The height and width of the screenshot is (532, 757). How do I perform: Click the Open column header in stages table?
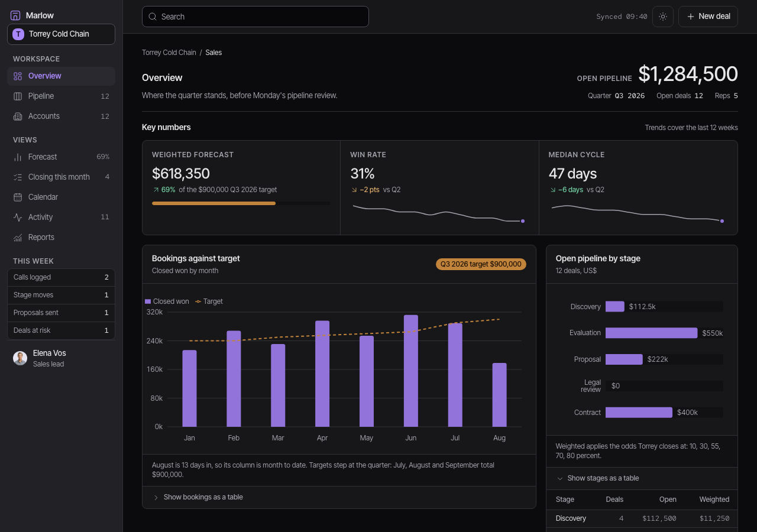pos(668,499)
